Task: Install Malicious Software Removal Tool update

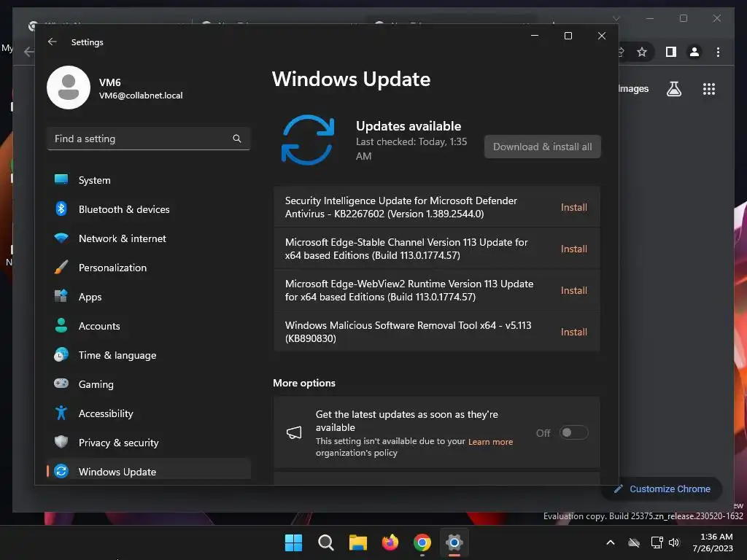Action: point(573,332)
